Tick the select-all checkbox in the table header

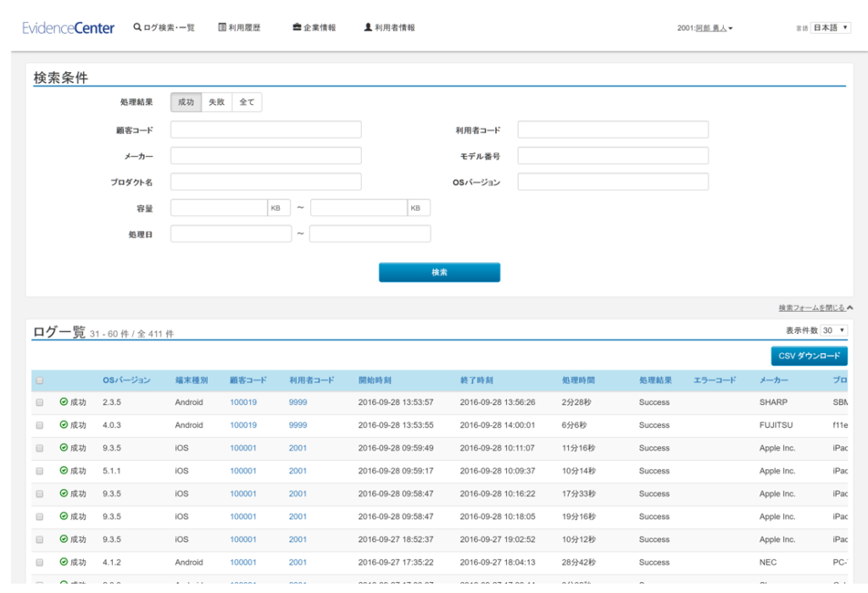point(39,380)
